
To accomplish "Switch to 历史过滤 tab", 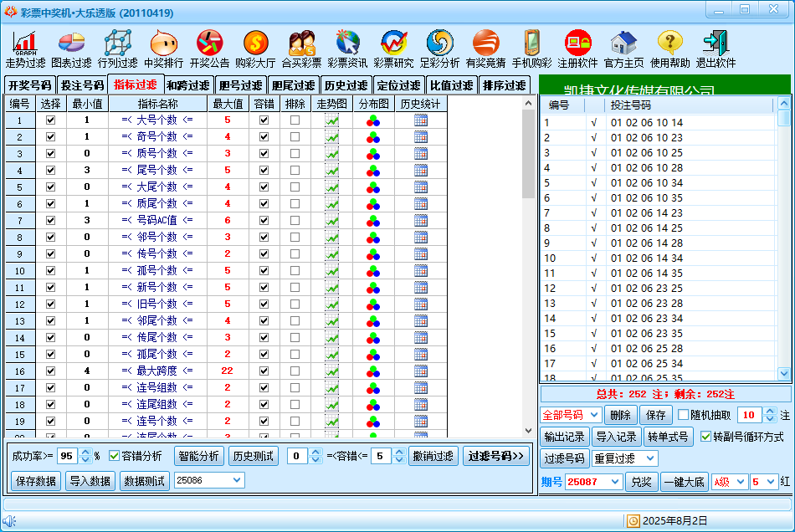I will (346, 85).
